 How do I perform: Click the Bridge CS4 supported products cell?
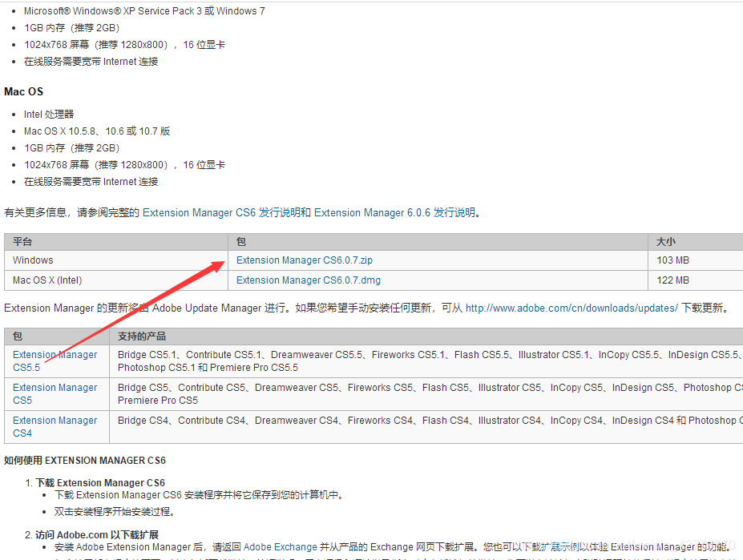point(426,427)
